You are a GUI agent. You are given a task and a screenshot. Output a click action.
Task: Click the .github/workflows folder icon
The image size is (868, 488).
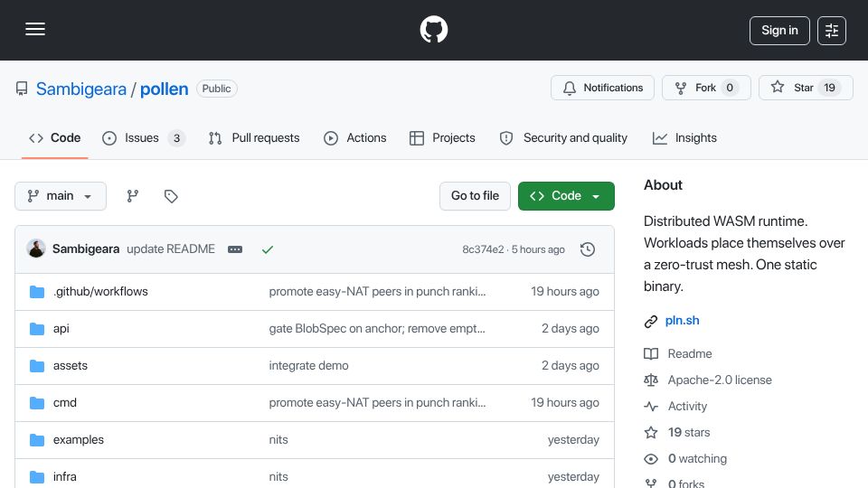pos(37,292)
